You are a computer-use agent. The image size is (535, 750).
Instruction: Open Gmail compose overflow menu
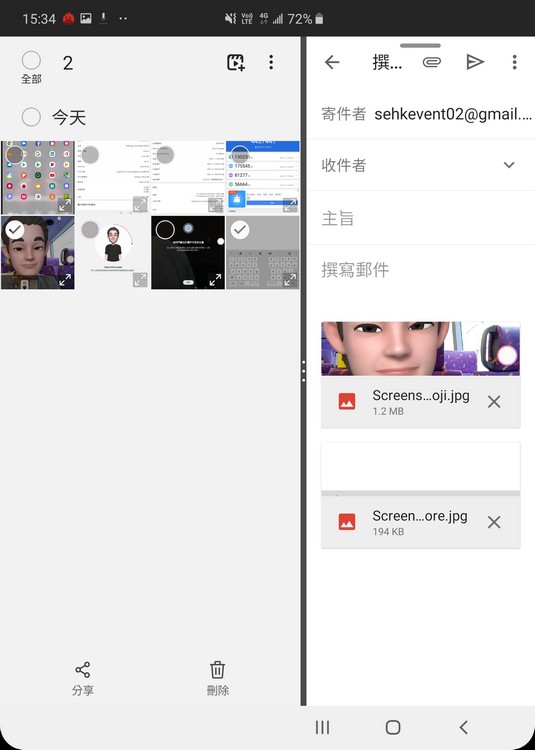click(x=514, y=62)
